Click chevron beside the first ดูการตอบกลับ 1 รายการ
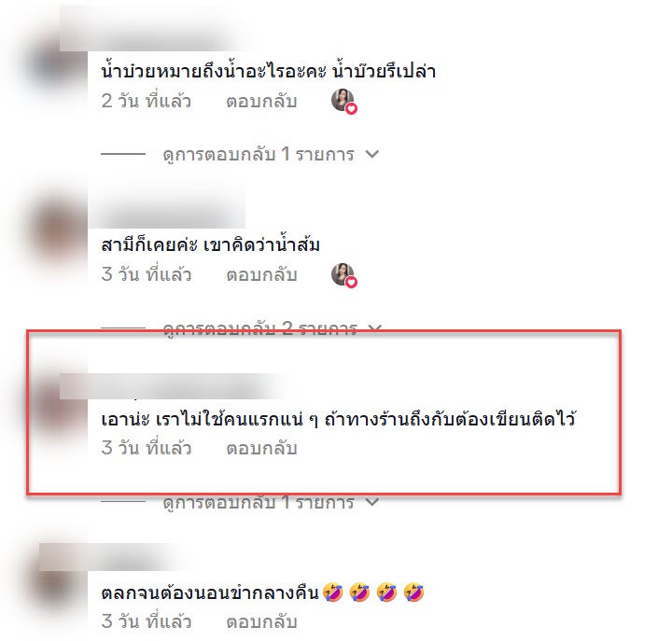 coord(372,154)
